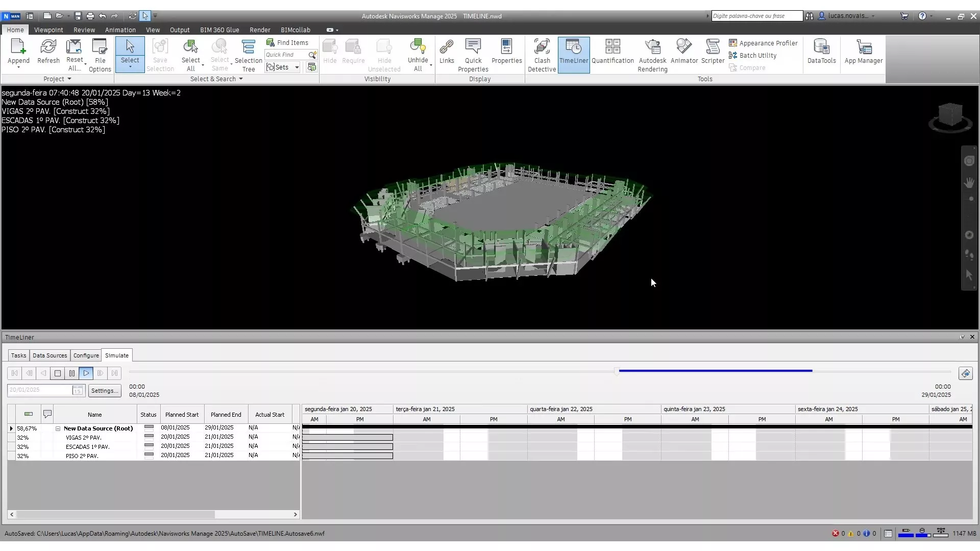Open Find Items

tap(287, 43)
